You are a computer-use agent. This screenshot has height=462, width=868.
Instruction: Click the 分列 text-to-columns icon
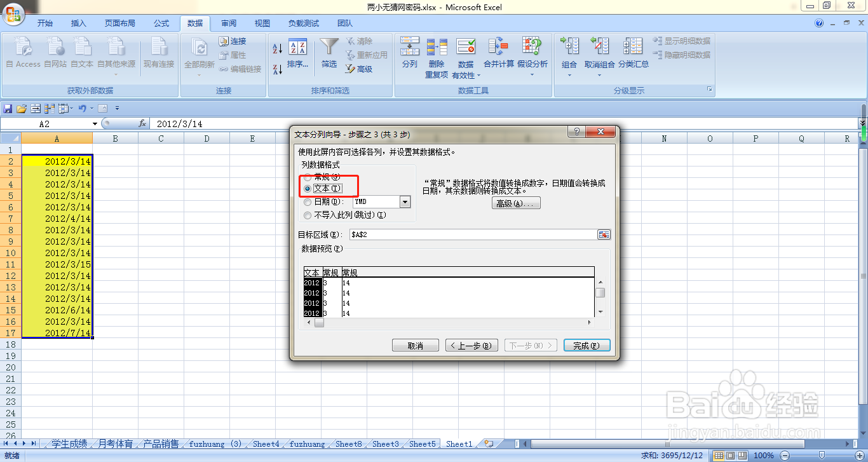pyautogui.click(x=410, y=54)
